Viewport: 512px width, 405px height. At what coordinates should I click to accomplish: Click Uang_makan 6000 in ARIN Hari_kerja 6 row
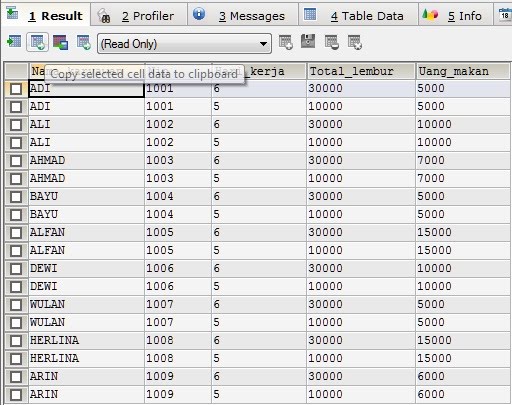(463, 376)
